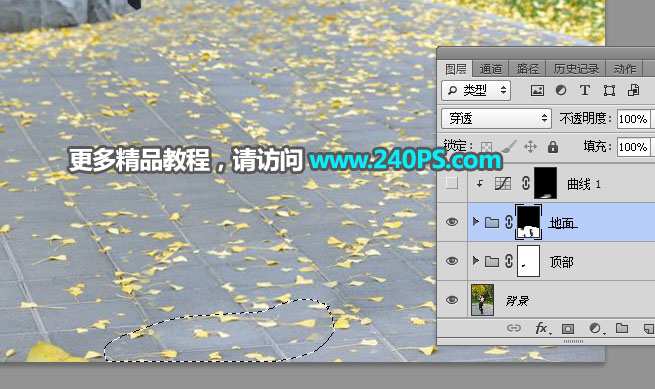Toggle lock position move icon

(531, 147)
